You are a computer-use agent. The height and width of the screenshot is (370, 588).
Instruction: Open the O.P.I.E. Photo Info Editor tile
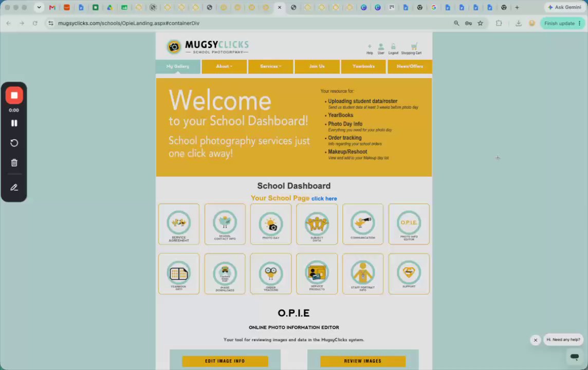(x=409, y=224)
